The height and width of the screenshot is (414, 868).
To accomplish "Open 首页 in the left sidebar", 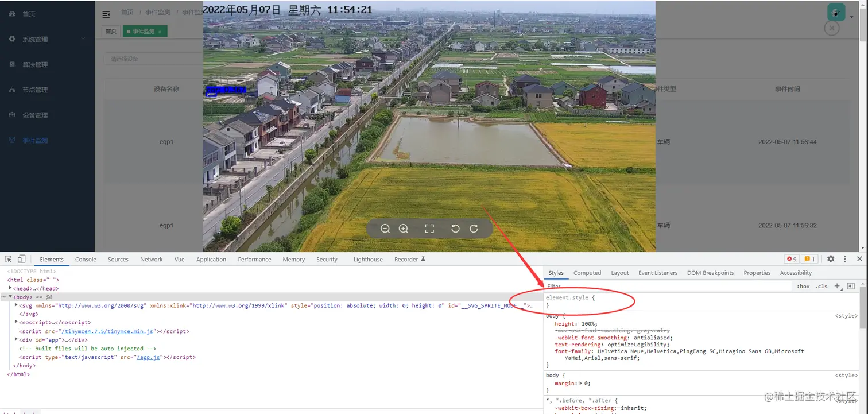I will click(x=29, y=14).
